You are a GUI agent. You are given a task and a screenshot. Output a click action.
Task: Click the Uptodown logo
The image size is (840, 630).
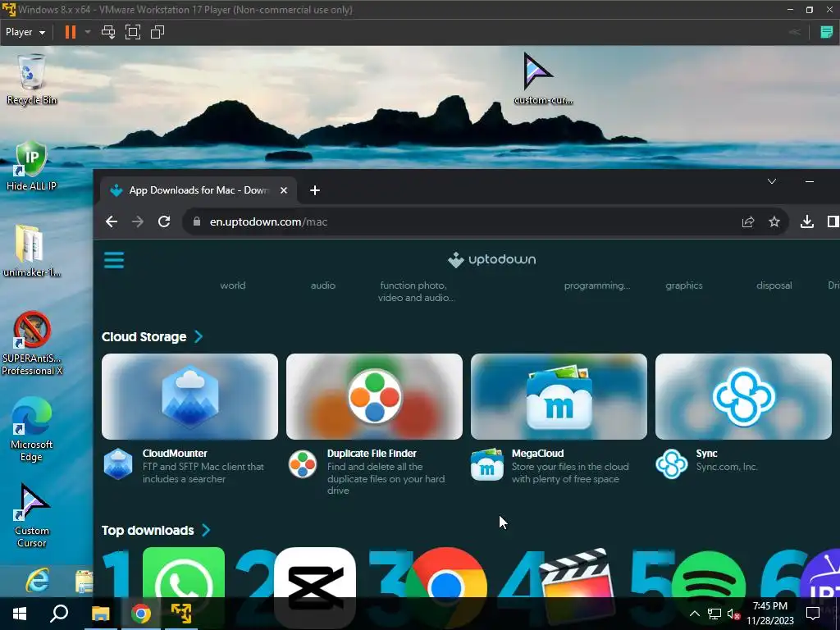click(x=492, y=260)
